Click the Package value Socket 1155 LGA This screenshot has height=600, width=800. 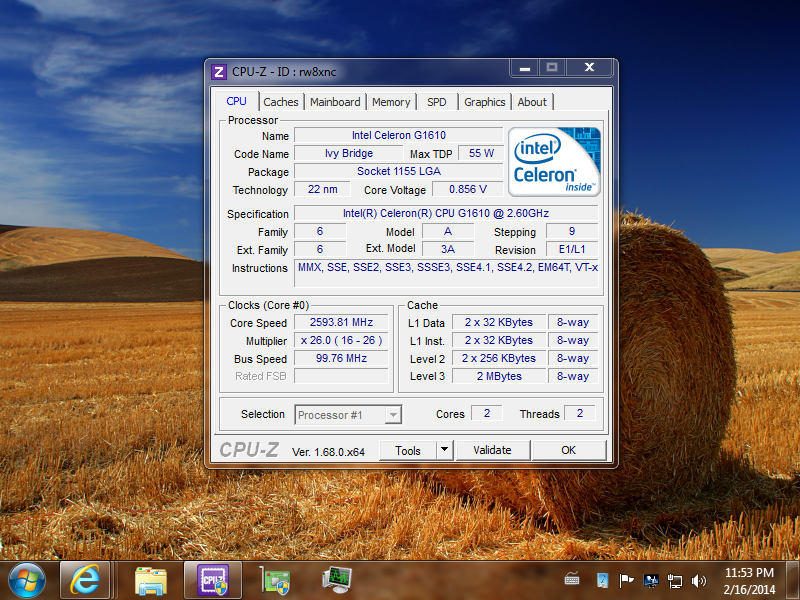[399, 171]
